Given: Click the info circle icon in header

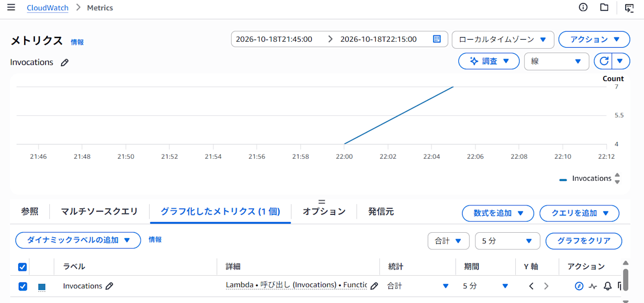Looking at the screenshot, I should tap(583, 8).
